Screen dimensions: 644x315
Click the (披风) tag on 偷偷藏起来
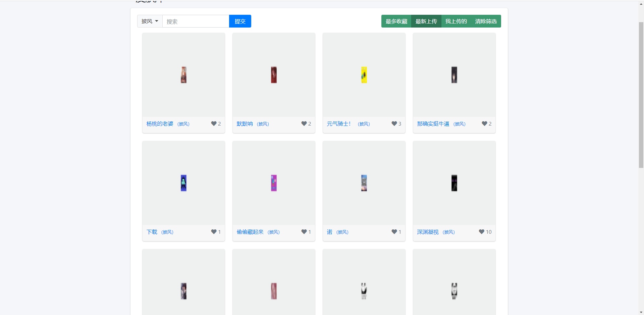[274, 232]
